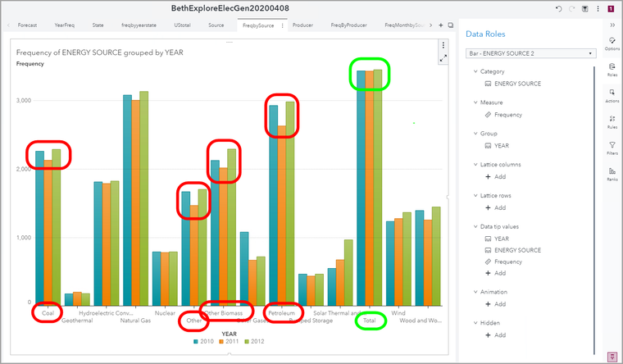Collapse the Lattice columns section
The image size is (623, 364).
[475, 164]
